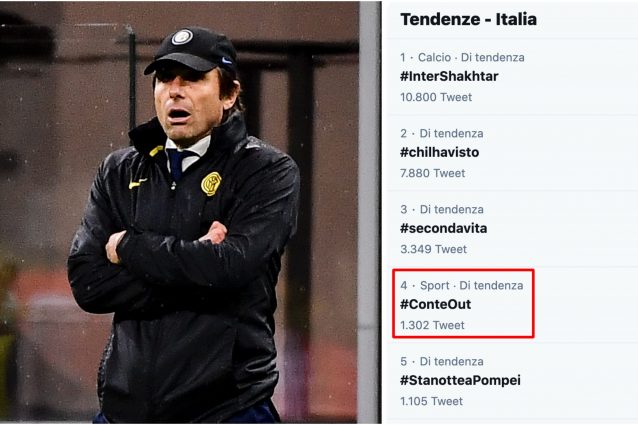Click the 1.302 Tweet count
This screenshot has width=638, height=425.
pos(432,325)
